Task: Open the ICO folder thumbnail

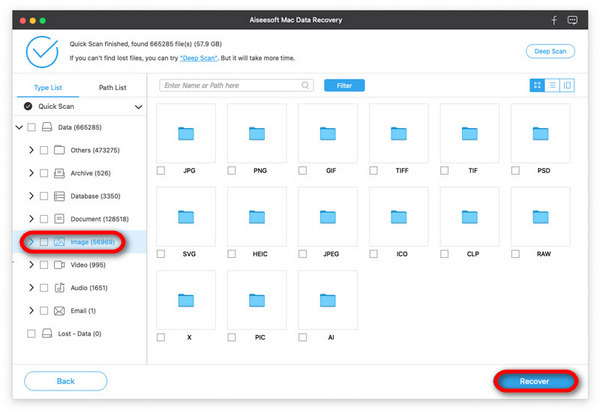Action: [399, 217]
